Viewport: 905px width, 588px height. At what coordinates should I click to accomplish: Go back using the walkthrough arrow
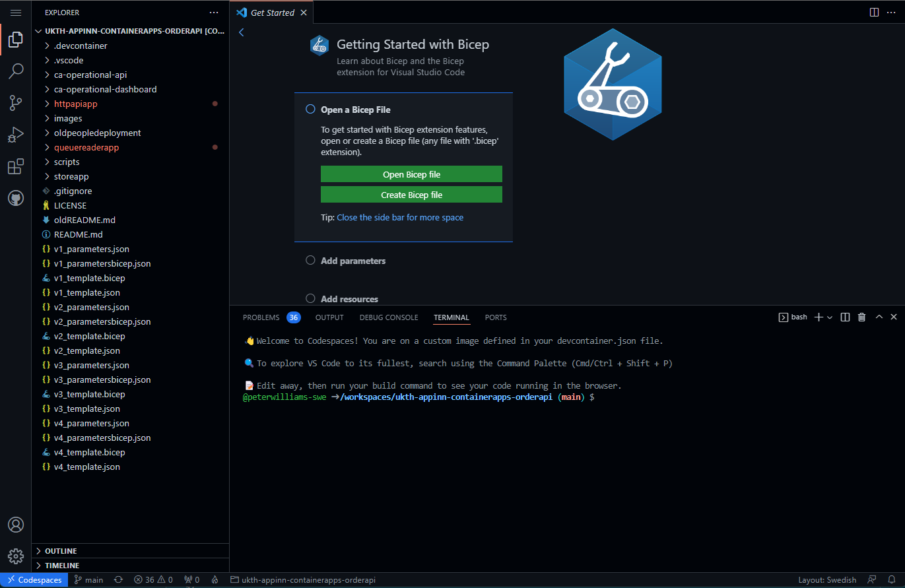242,32
